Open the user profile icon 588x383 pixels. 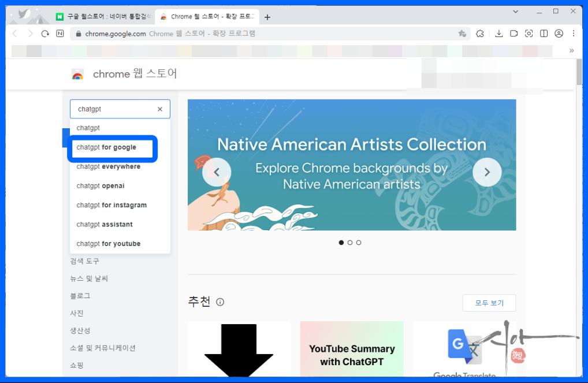[559, 34]
